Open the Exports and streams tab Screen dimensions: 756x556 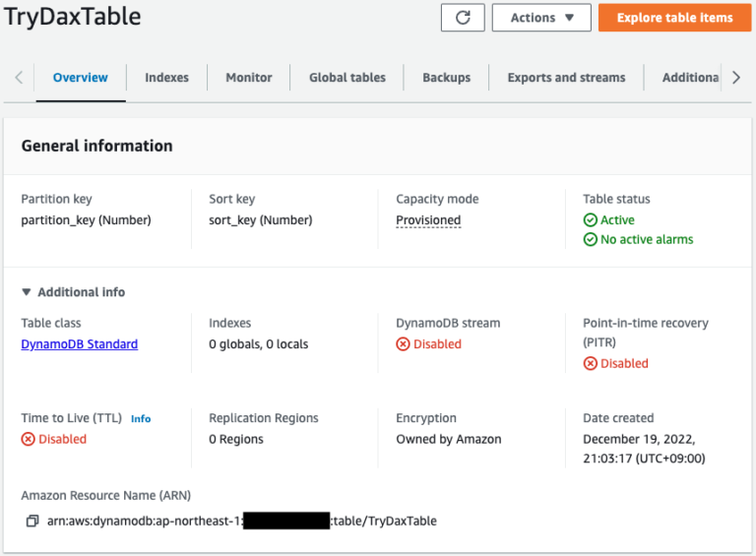tap(566, 78)
